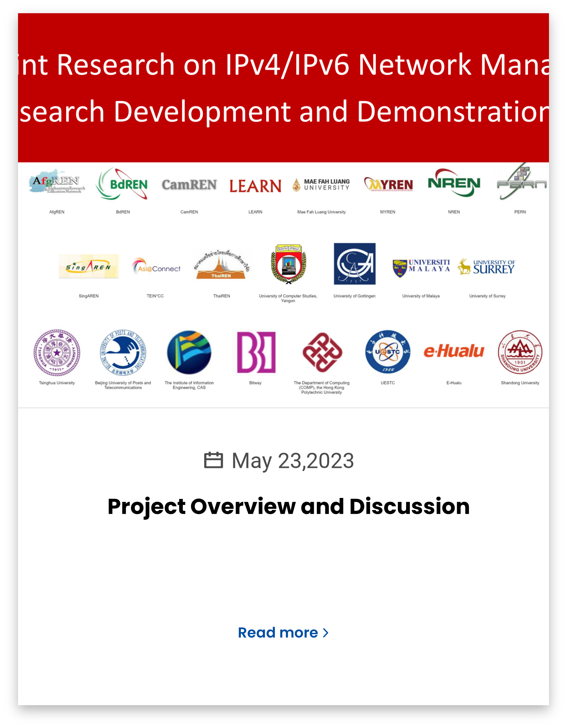Click the red LEARN logo
Screen dimensions: 567x728
coord(255,186)
